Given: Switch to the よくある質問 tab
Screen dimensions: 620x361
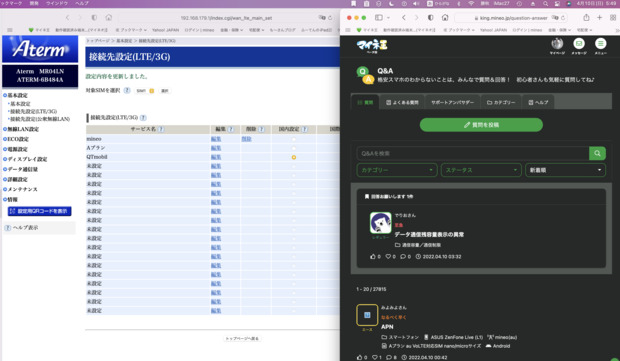Looking at the screenshot, I should (403, 102).
